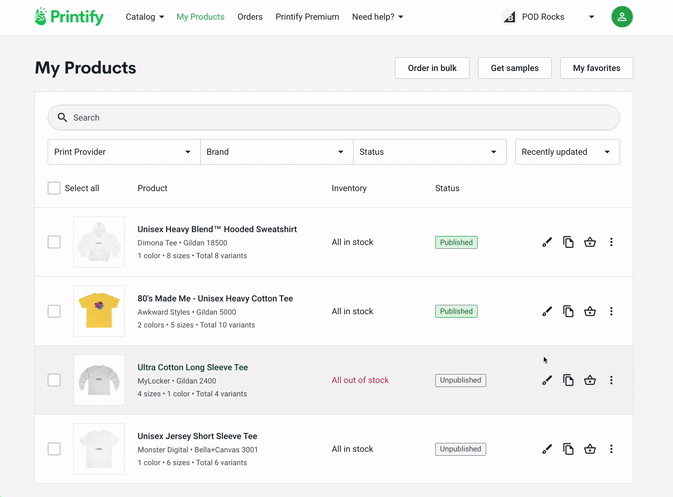Select the 80's Made Me tee checkbox
673x497 pixels.
pos(54,311)
